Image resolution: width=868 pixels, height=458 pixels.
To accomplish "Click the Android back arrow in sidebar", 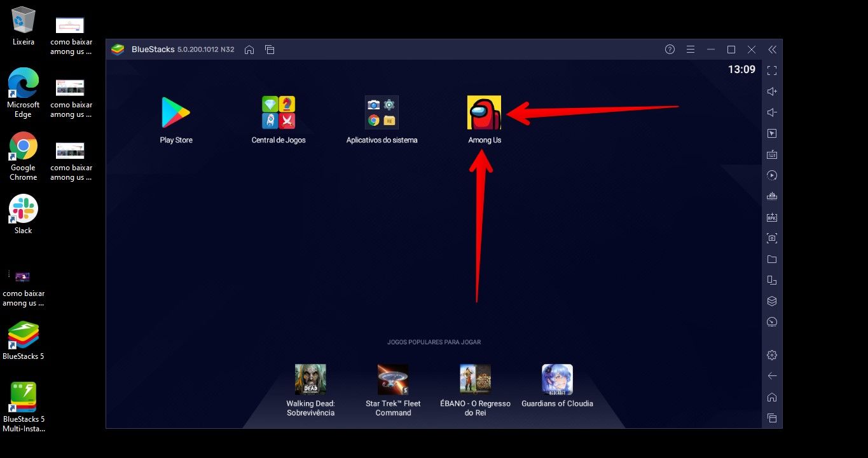I will click(772, 376).
